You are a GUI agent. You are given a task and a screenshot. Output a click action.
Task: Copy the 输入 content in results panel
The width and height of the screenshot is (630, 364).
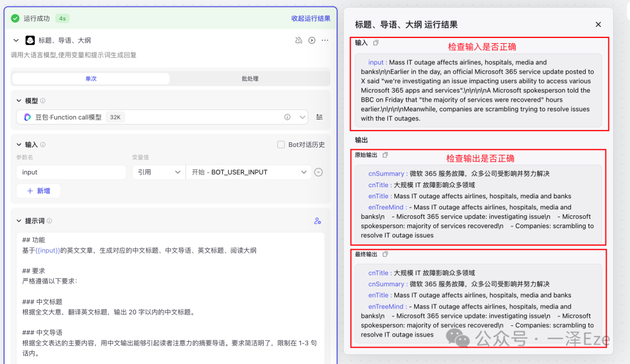pyautogui.click(x=376, y=43)
